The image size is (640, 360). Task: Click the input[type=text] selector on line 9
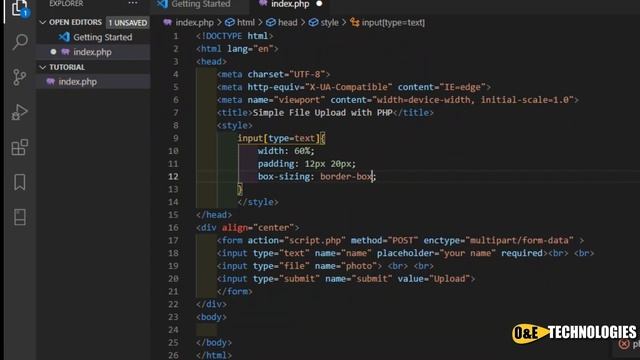(278, 138)
